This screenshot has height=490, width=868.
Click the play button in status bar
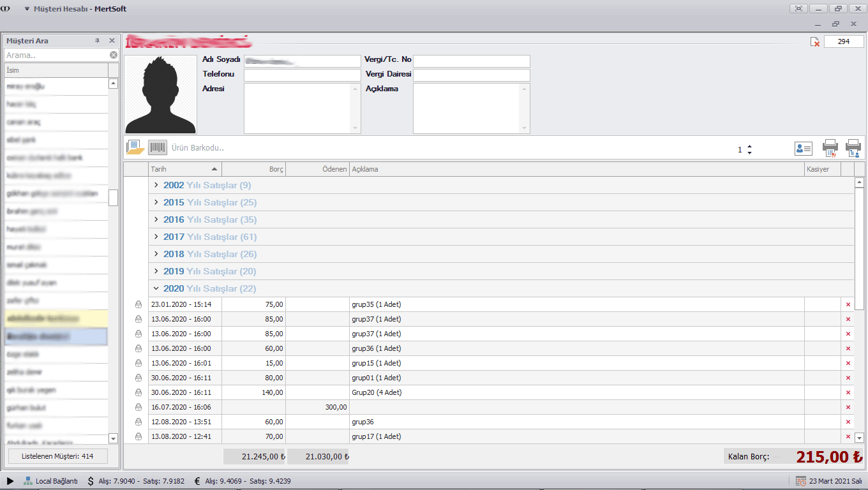tap(10, 481)
